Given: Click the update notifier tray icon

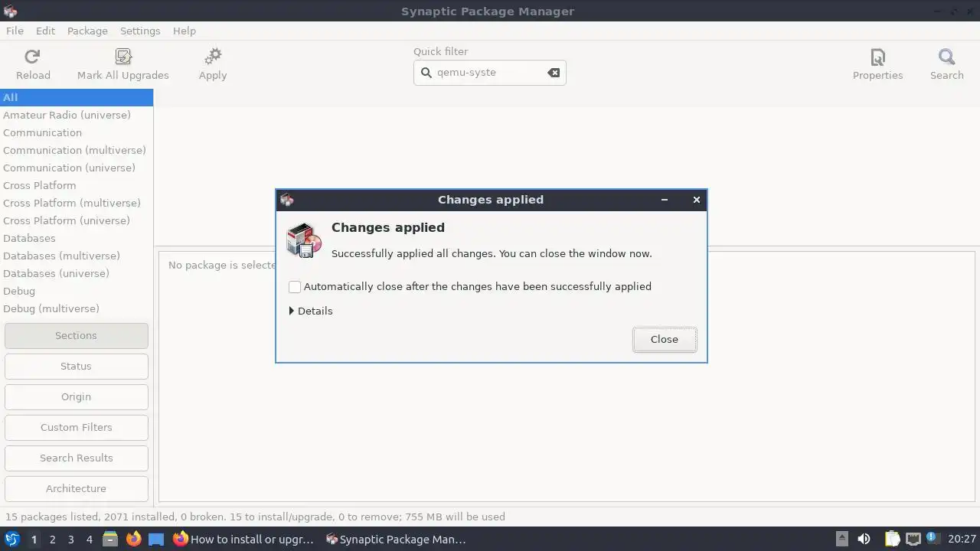Looking at the screenshot, I should [933, 538].
